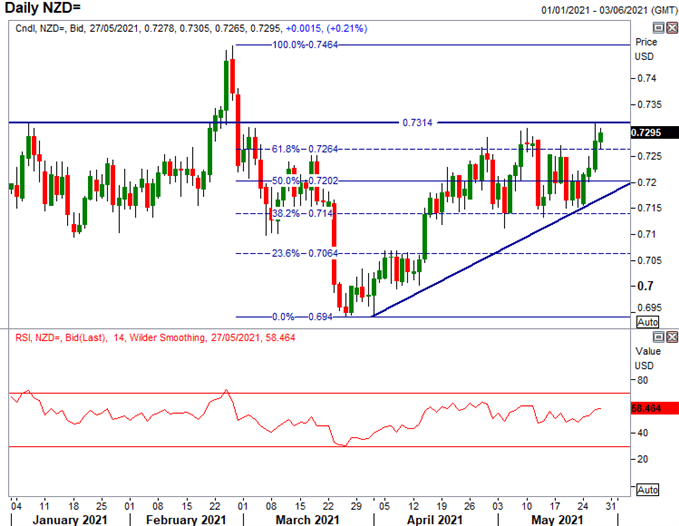Click the date range 01/01/2021 - 03/06/2021
This screenshot has height=526, width=679.
pyautogui.click(x=609, y=10)
